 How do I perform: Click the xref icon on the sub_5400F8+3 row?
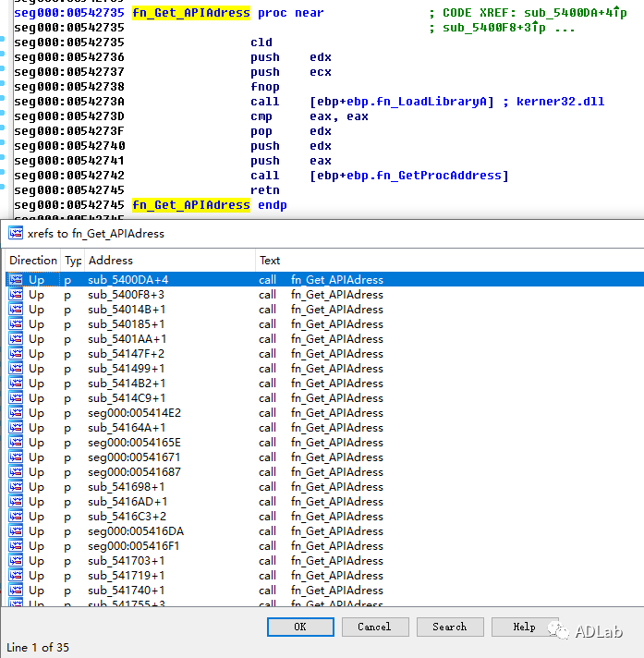point(16,295)
